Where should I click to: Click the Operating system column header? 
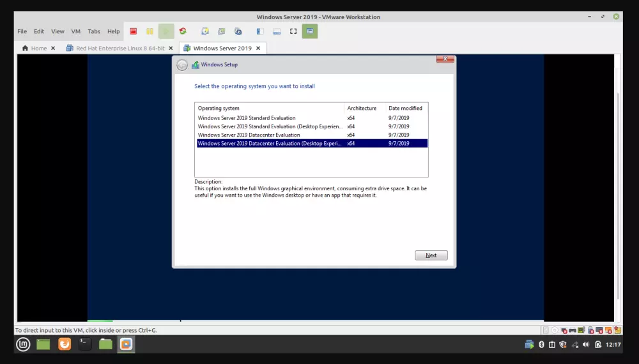click(270, 109)
